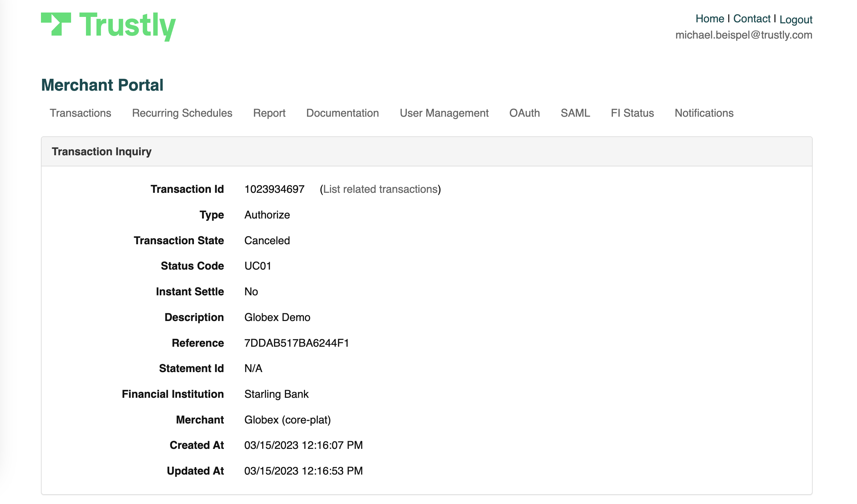This screenshot has height=504, width=857.
Task: Open the Transactions tab
Action: [x=80, y=113]
